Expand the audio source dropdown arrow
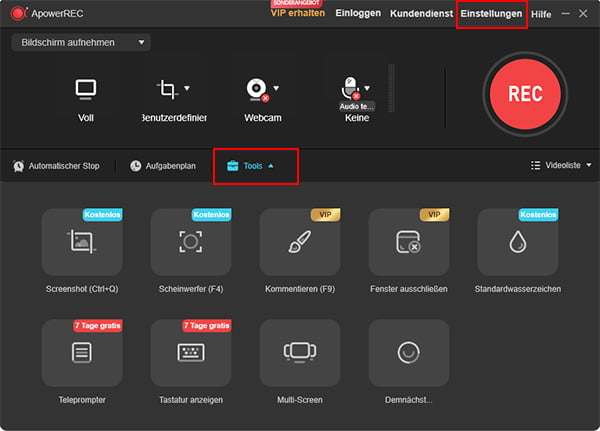 [x=367, y=88]
